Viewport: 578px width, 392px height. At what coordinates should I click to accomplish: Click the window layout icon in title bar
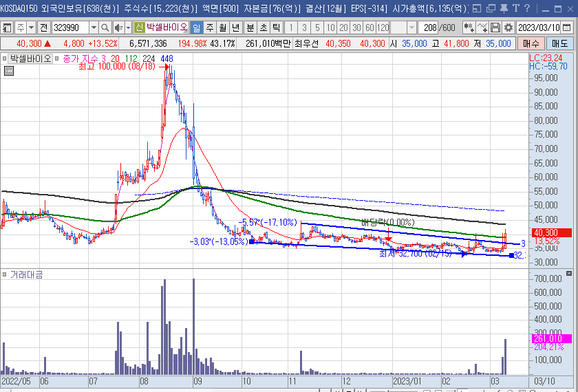[x=477, y=8]
